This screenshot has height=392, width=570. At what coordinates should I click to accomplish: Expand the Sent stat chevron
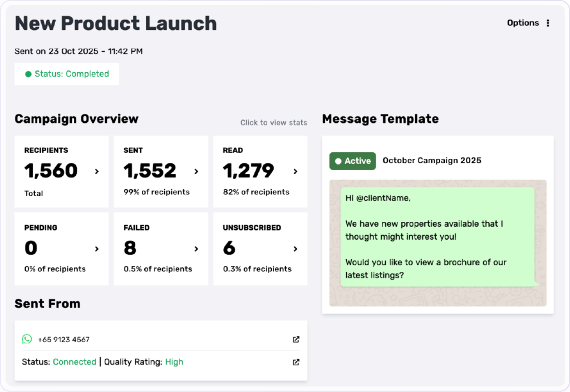point(196,172)
